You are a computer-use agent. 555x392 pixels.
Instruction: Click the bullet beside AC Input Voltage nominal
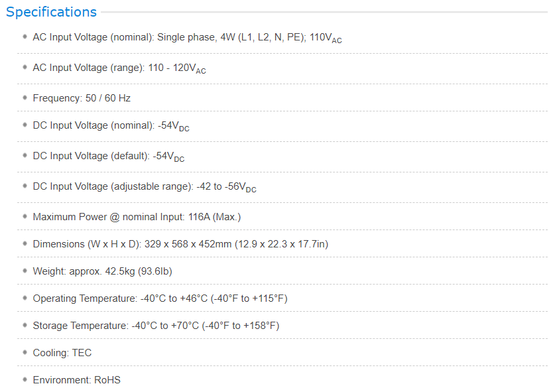click(25, 36)
